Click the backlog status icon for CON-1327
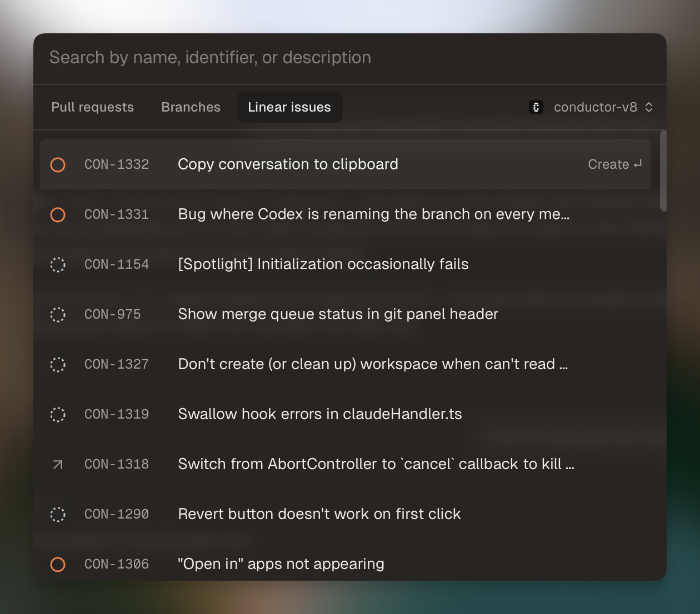Viewport: 700px width, 614px height. (x=58, y=365)
